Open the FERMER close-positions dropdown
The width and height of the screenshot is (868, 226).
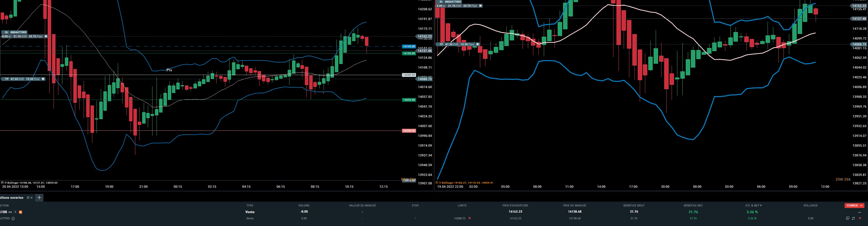pyautogui.click(x=854, y=205)
